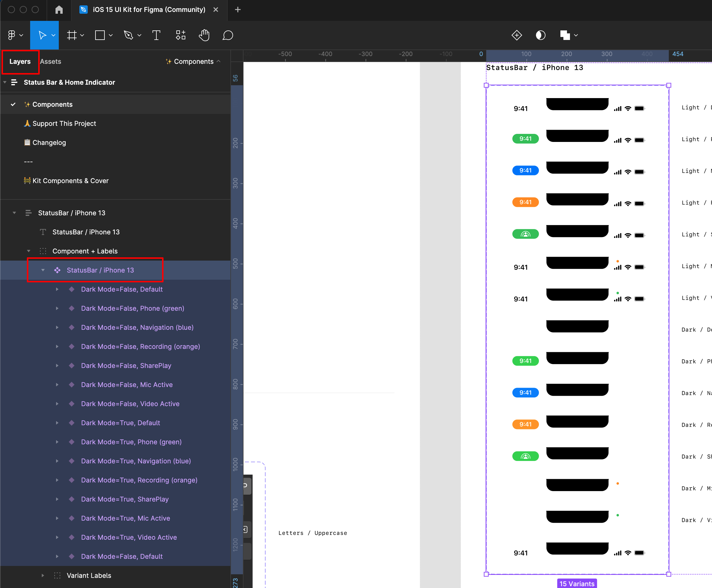Toggle the mask half-circle icon
The height and width of the screenshot is (588, 712).
[x=540, y=35]
